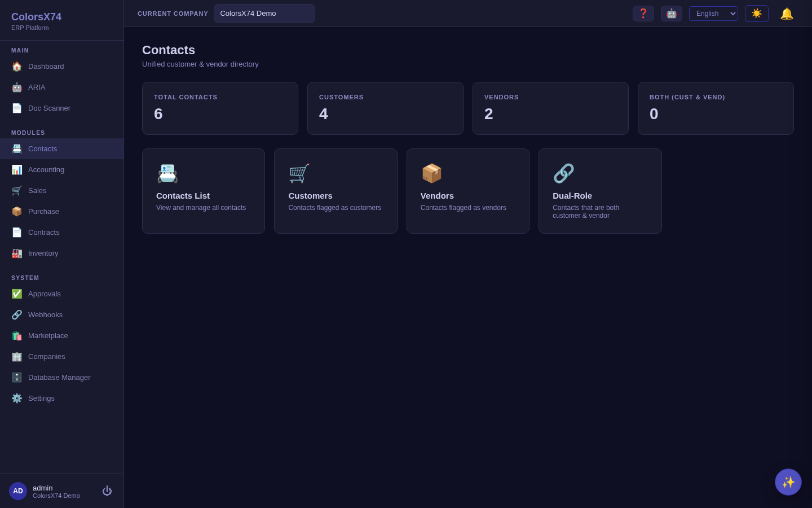Image resolution: width=812 pixels, height=508 pixels.
Task: Click the Dual-Role chain link icon
Action: (564, 173)
